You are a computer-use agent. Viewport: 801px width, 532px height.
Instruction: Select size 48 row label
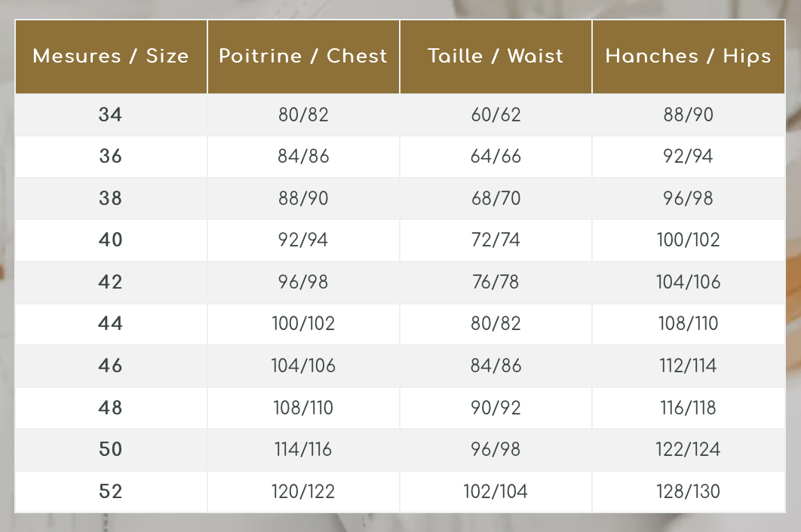(111, 408)
